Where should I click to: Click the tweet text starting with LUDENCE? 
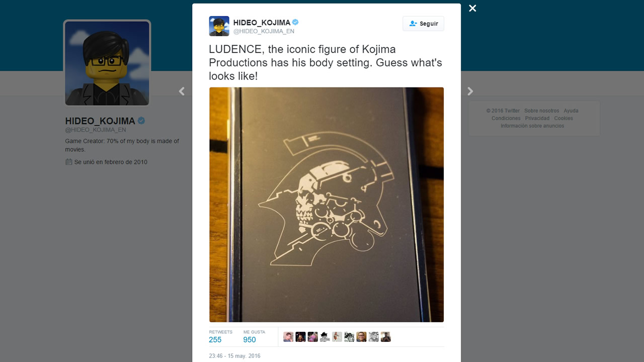[326, 63]
